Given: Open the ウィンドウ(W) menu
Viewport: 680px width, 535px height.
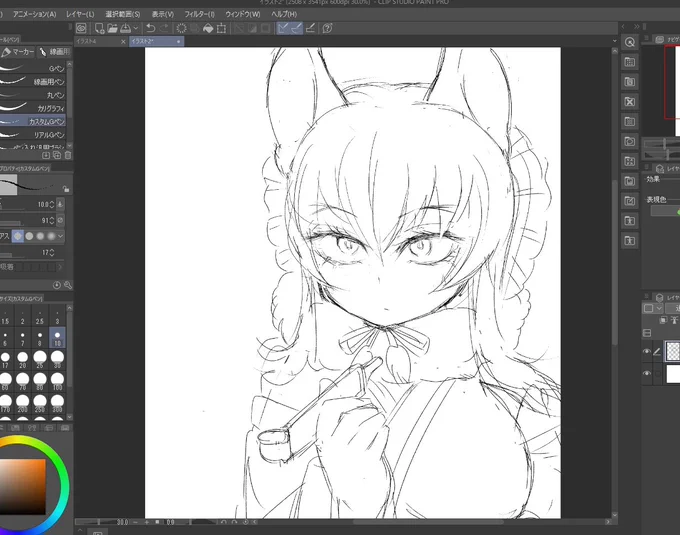Looking at the screenshot, I should [243, 14].
